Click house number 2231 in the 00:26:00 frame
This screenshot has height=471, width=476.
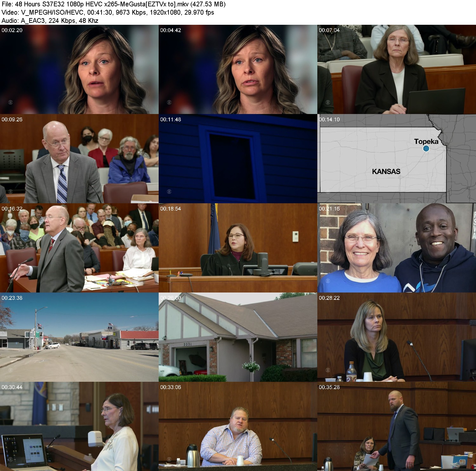(x=188, y=344)
